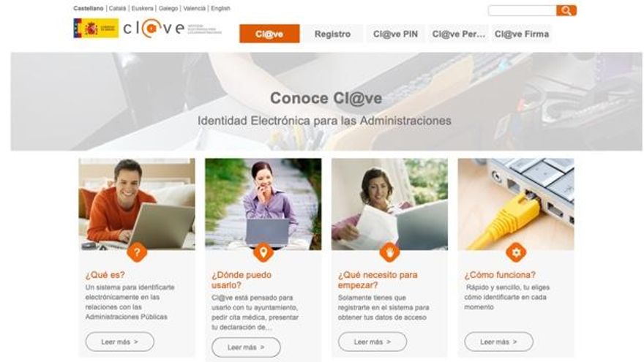Switch to the Registro tab
This screenshot has height=362, width=644.
pos(333,34)
